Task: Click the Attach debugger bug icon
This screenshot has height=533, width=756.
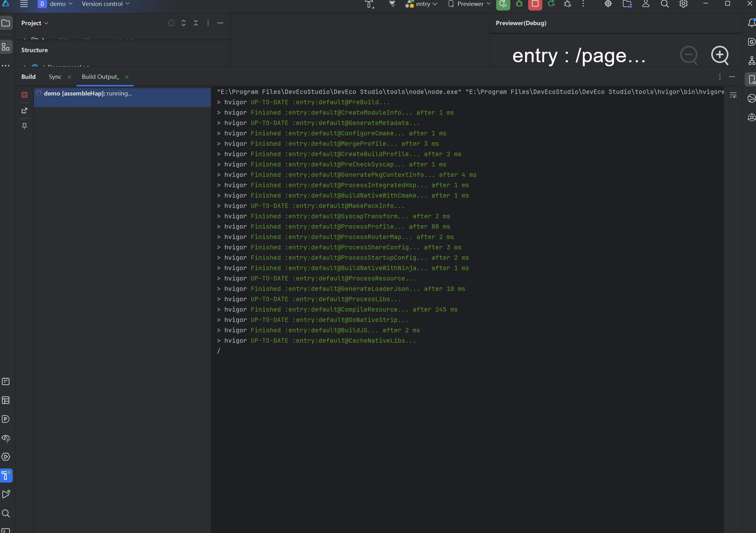Action: pyautogui.click(x=567, y=4)
